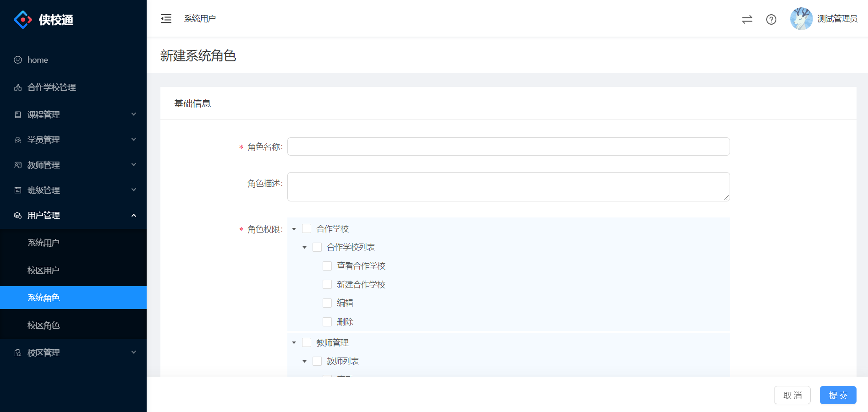The width and height of the screenshot is (868, 412).
Task: Expand 课程管理 menu chevron
Action: 134,114
